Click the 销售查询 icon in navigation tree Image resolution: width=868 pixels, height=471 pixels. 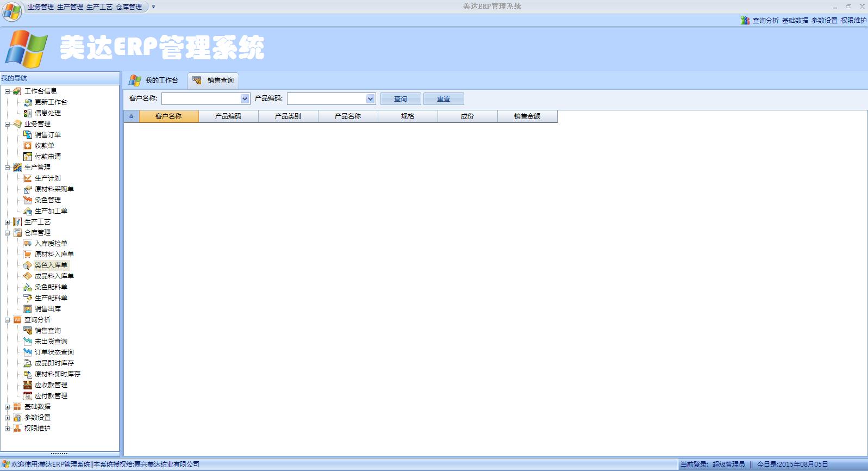coord(28,331)
